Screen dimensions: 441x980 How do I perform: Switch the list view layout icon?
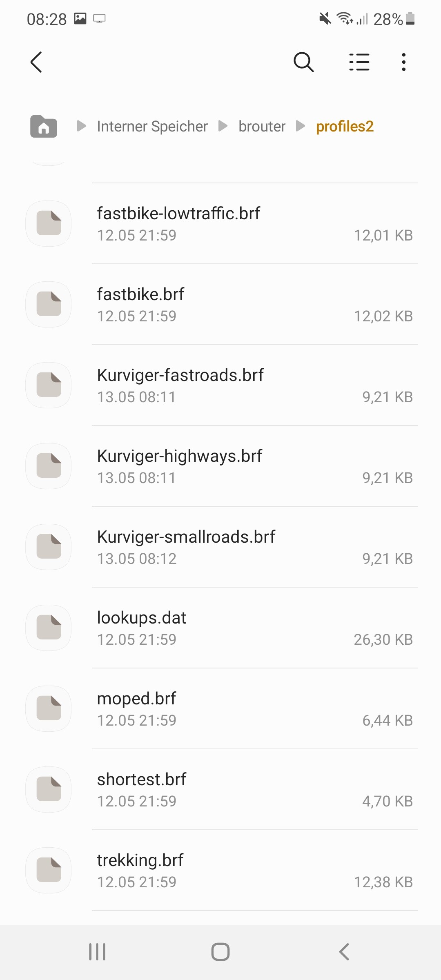[x=359, y=62]
